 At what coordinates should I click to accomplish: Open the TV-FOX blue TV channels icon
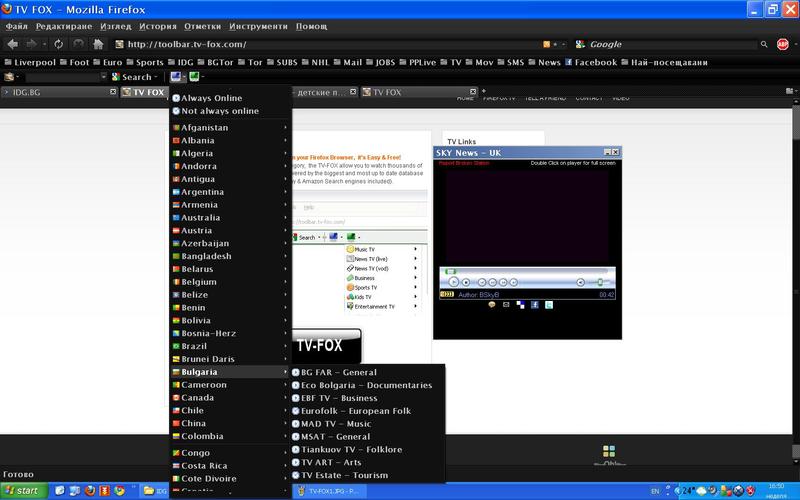tap(176, 77)
